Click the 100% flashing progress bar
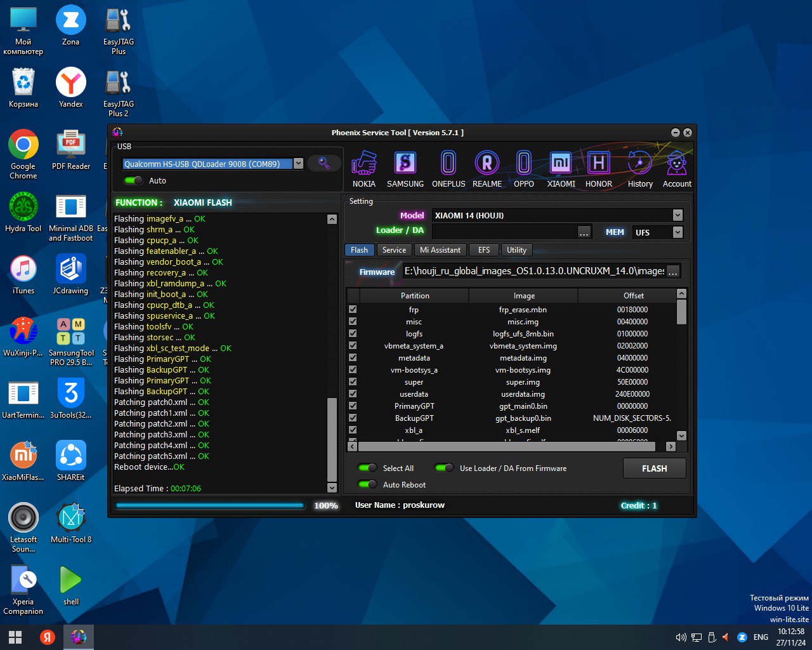This screenshot has width=812, height=650. coord(210,506)
